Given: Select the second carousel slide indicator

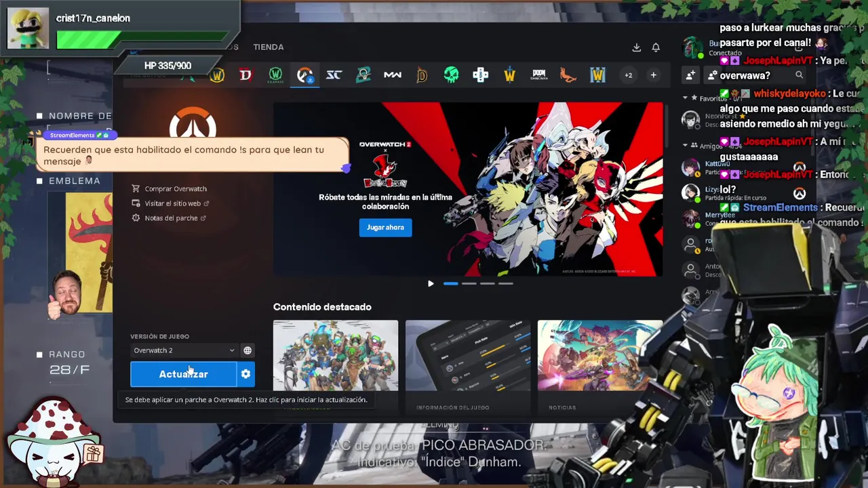Looking at the screenshot, I should point(469,283).
